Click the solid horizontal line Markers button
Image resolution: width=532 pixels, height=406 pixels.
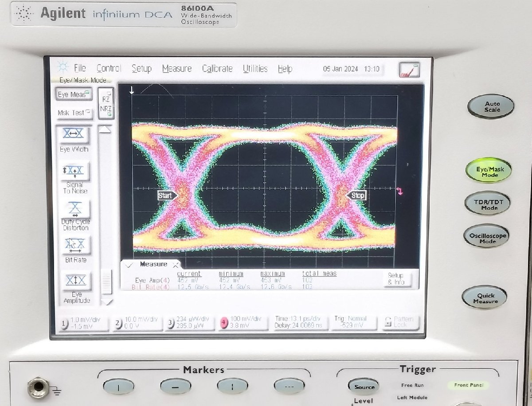[x=176, y=387]
